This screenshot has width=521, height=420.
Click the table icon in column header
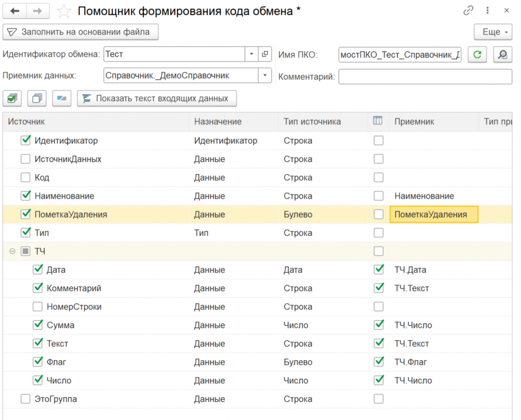pos(378,121)
